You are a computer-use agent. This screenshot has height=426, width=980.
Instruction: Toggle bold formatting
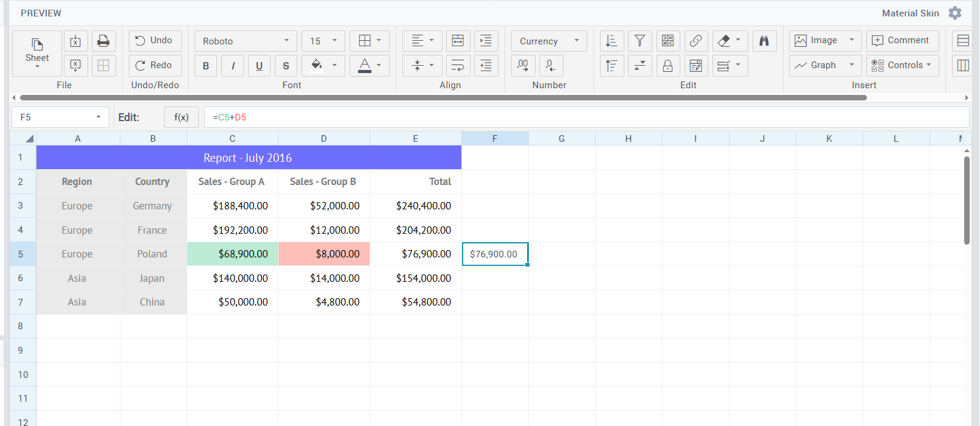206,66
